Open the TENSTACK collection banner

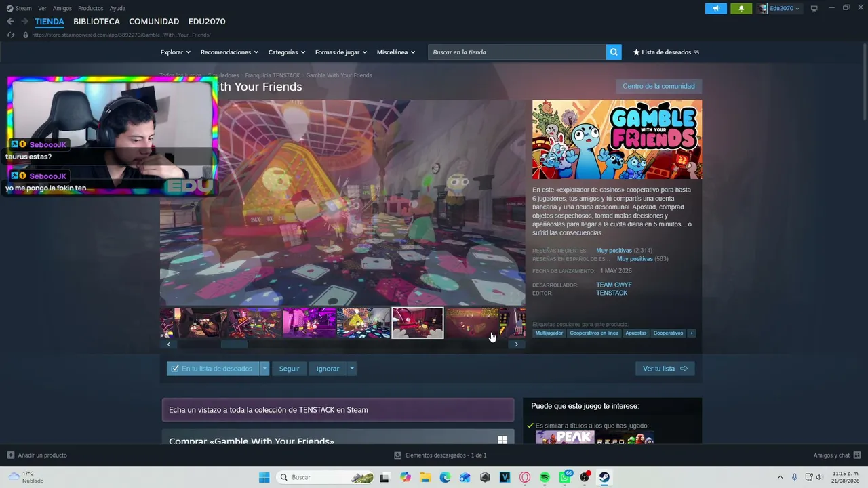(x=338, y=410)
